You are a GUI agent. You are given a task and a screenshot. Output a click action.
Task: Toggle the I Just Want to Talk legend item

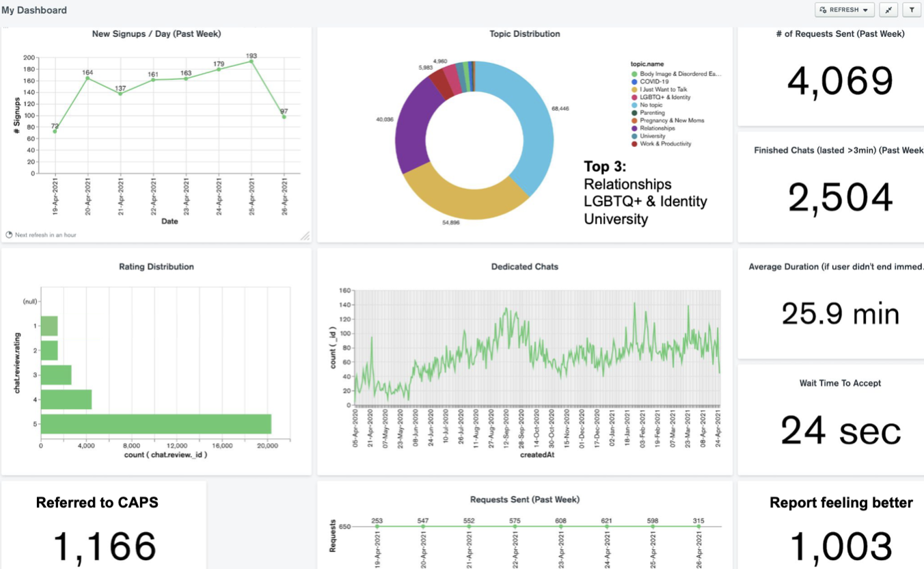coord(663,90)
